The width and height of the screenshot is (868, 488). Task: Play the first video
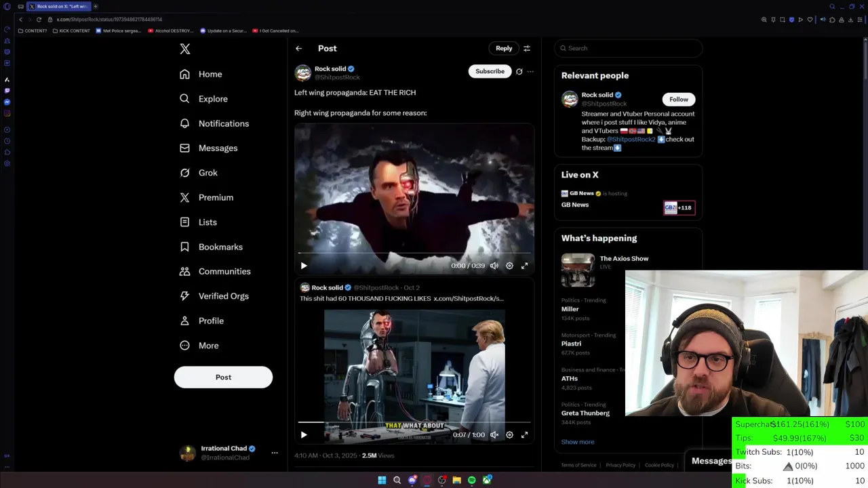pyautogui.click(x=304, y=266)
